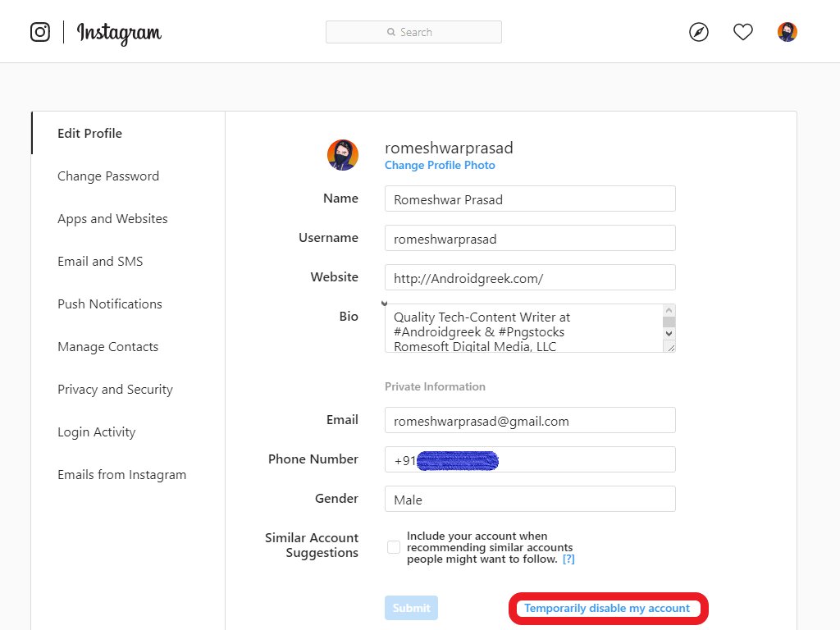Viewport: 840px width, 630px height.
Task: Click the help [?] link for suggestions
Action: (x=568, y=559)
